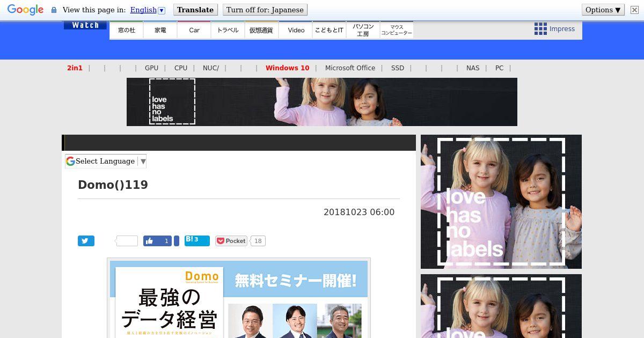This screenshot has height=338, width=644.
Task: Click the Pocket count 18
Action: [x=258, y=241]
